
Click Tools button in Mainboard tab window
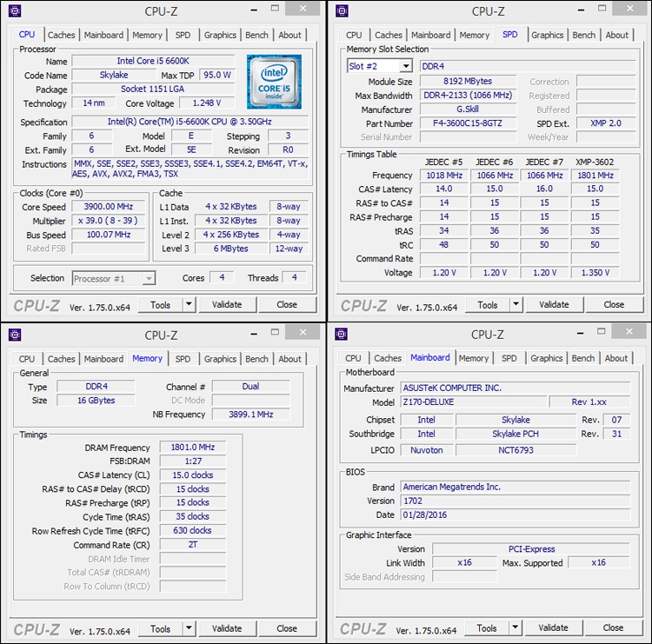[x=487, y=627]
